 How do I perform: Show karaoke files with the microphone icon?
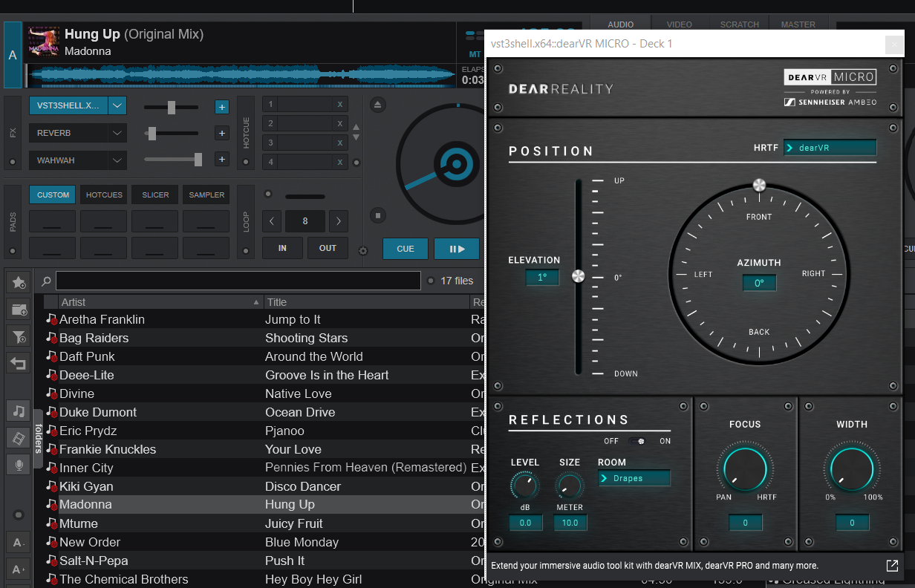click(19, 464)
